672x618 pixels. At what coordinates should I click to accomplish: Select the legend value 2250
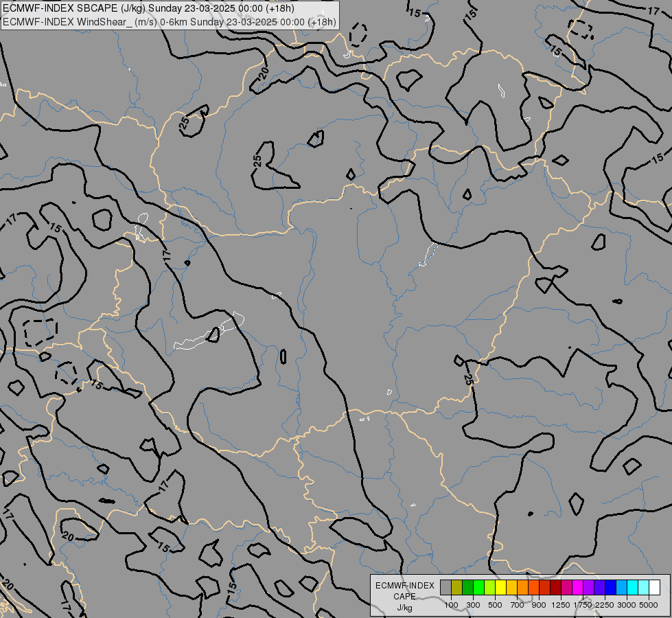(x=605, y=605)
